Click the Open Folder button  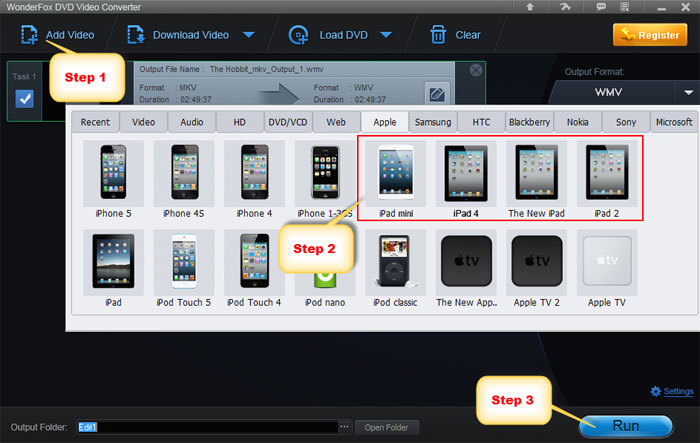click(387, 427)
